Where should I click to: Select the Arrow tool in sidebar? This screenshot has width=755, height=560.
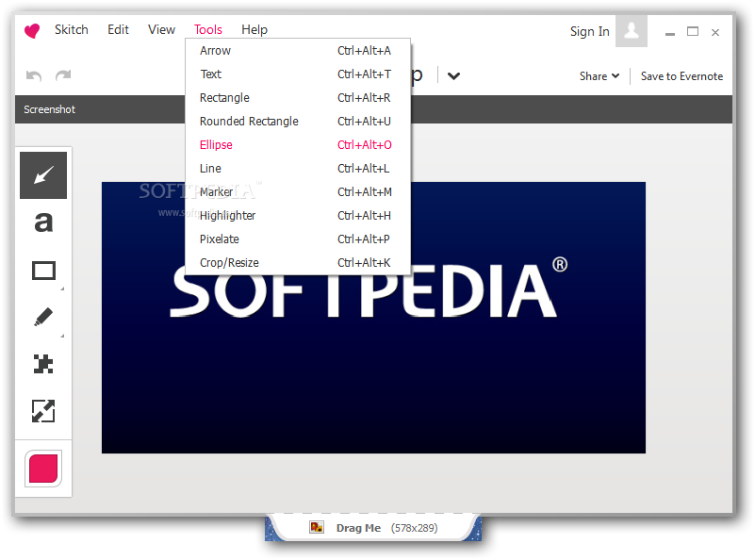tap(43, 175)
